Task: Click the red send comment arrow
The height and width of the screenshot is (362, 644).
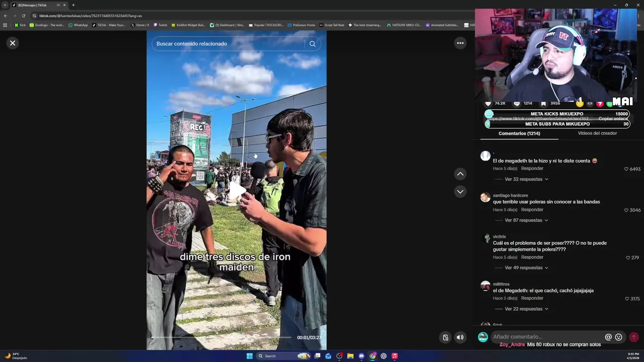Action: pyautogui.click(x=634, y=337)
